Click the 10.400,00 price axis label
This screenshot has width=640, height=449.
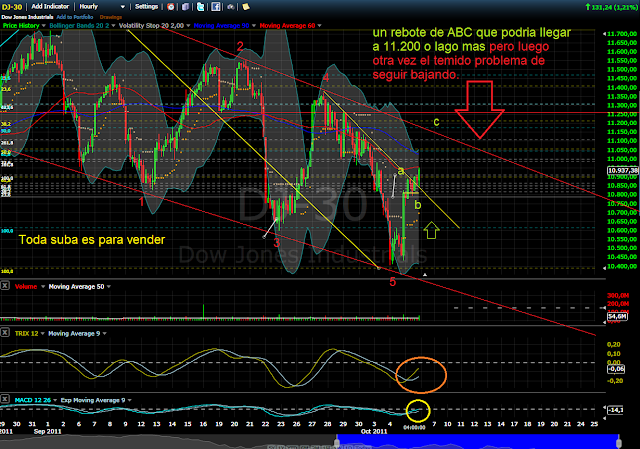pos(622,266)
